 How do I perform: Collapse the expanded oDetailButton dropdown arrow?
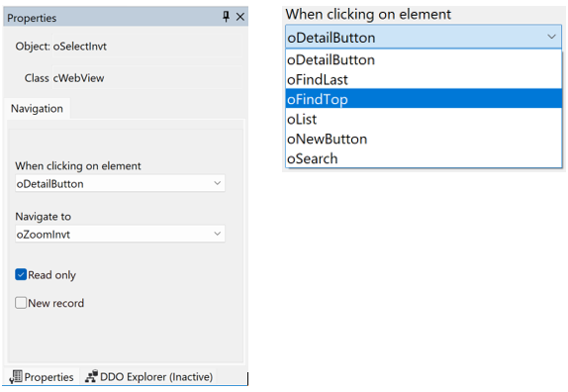click(551, 37)
